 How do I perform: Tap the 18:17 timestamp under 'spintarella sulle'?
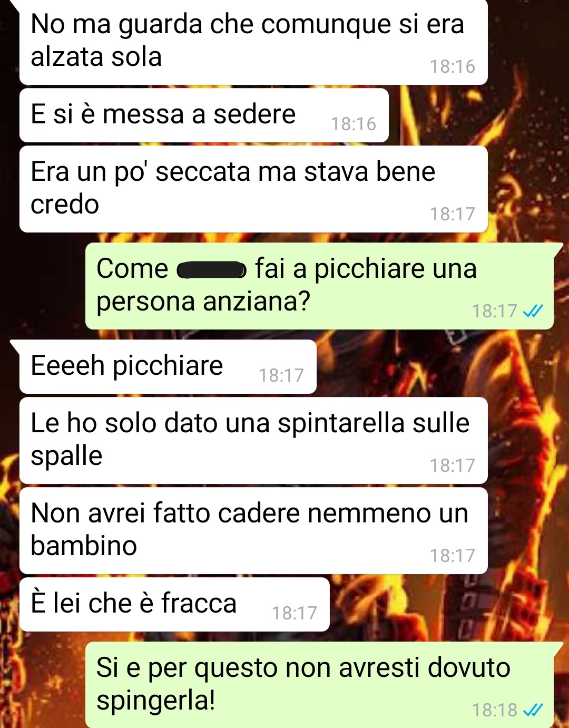click(x=452, y=465)
